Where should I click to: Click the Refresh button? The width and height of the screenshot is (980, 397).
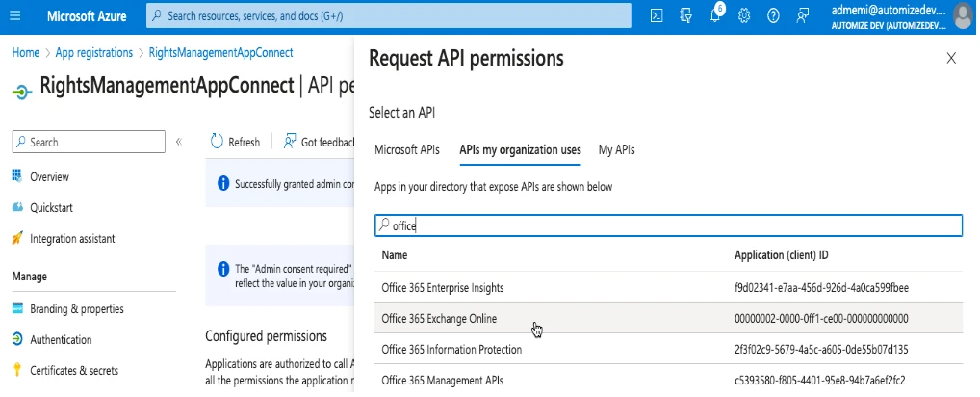(x=235, y=142)
